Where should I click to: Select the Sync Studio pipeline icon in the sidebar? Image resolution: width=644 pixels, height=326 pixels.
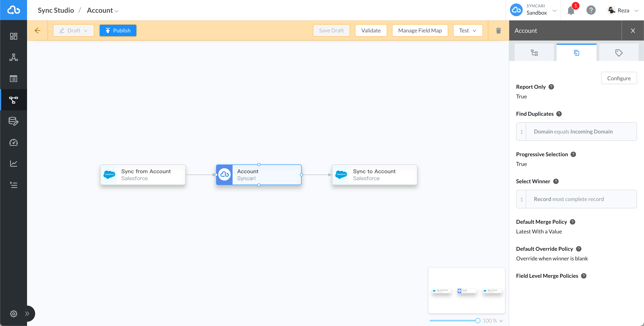click(14, 100)
